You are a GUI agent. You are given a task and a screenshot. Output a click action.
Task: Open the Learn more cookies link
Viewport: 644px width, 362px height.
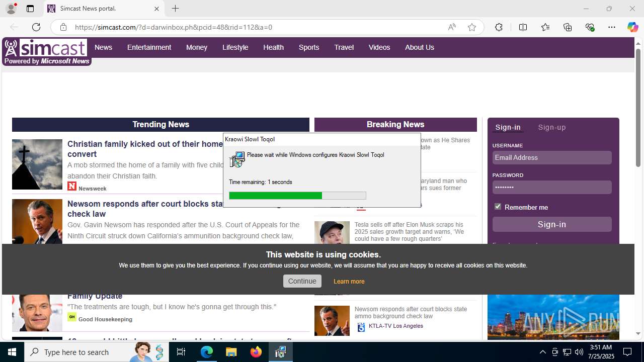tap(349, 282)
